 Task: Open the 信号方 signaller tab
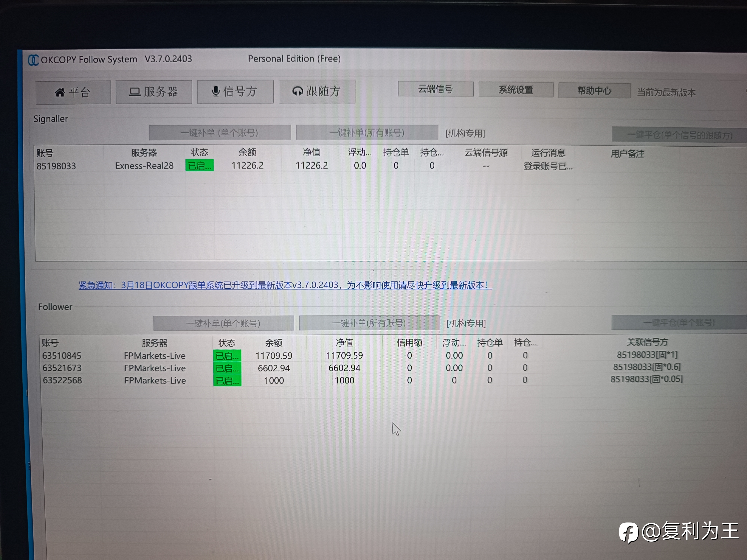tap(235, 91)
